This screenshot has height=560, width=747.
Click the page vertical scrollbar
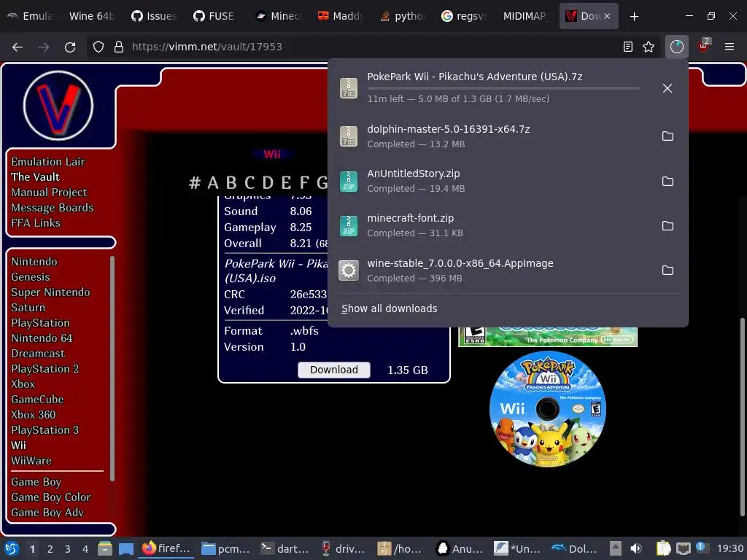coord(742,416)
